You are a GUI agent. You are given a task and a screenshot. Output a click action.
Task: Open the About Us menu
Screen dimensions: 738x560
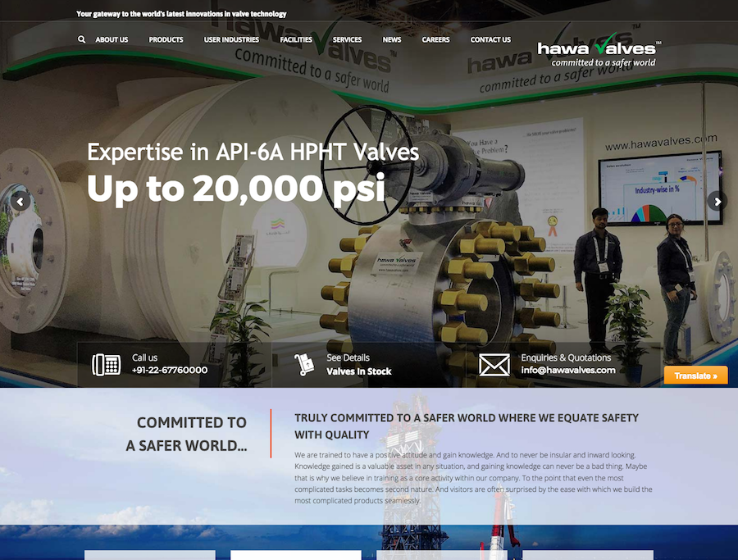pos(112,39)
